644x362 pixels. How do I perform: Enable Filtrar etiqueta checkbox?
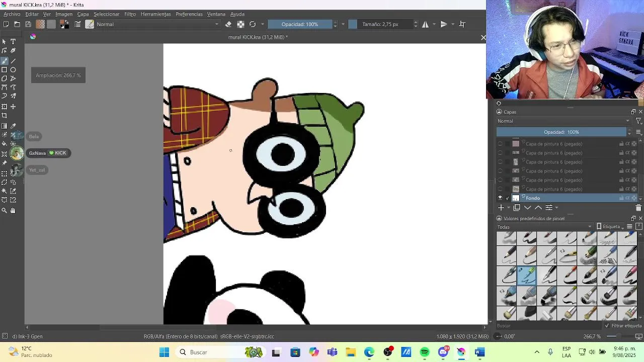[607, 326]
